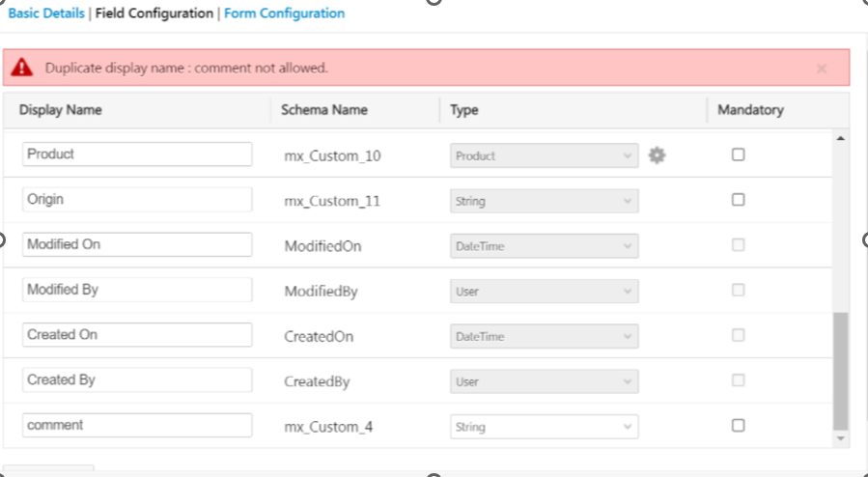868x477 pixels.
Task: Click the Created By display name field
Action: [137, 380]
